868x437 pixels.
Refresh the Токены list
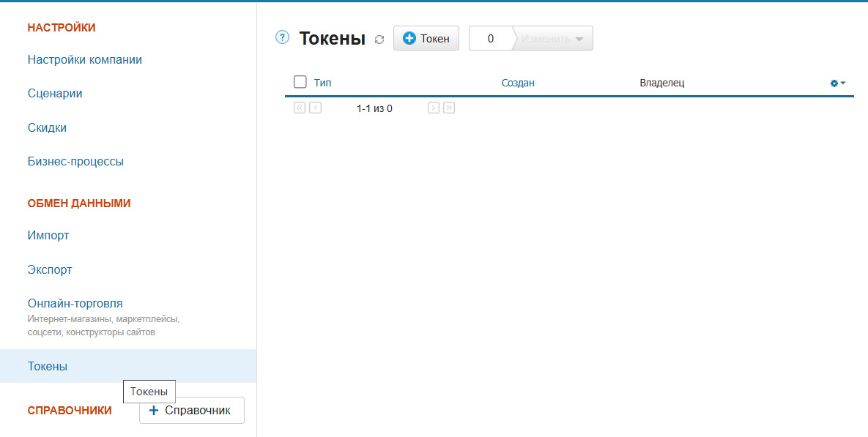pyautogui.click(x=379, y=40)
